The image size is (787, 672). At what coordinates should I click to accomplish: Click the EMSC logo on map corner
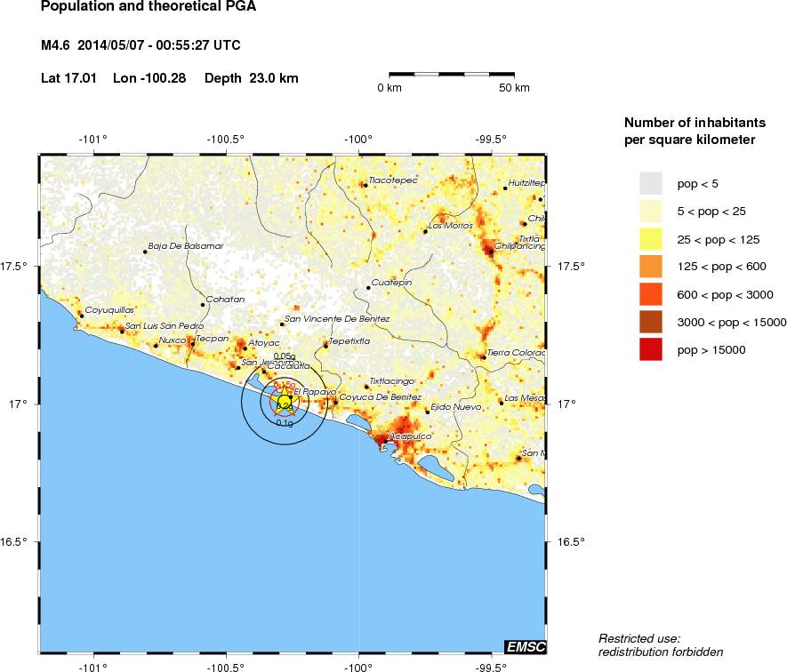pos(525,646)
